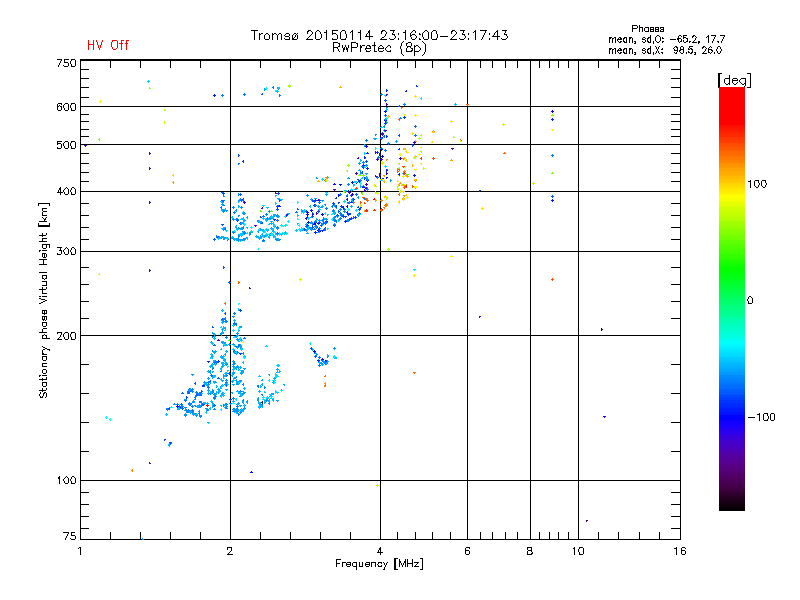Click the orange-yellow echo cluster above 400 km
The image size is (800, 600).
[406, 173]
